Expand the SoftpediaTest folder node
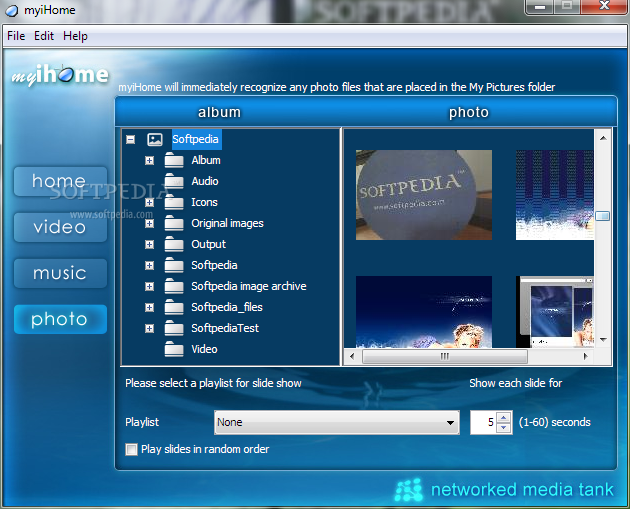 point(149,329)
